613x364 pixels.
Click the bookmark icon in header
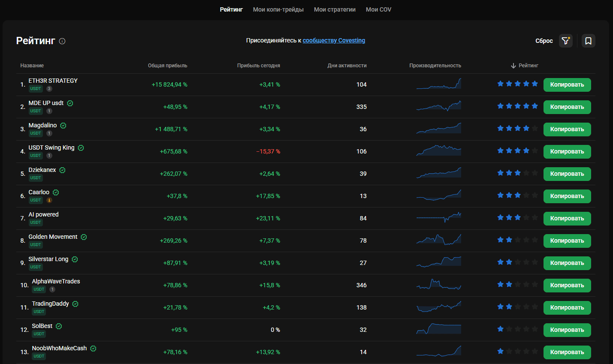click(x=589, y=41)
